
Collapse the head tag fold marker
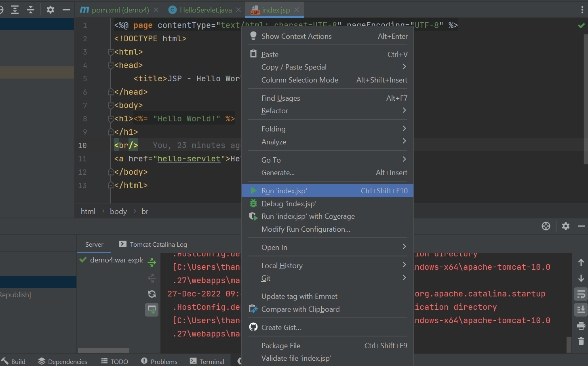111,66
